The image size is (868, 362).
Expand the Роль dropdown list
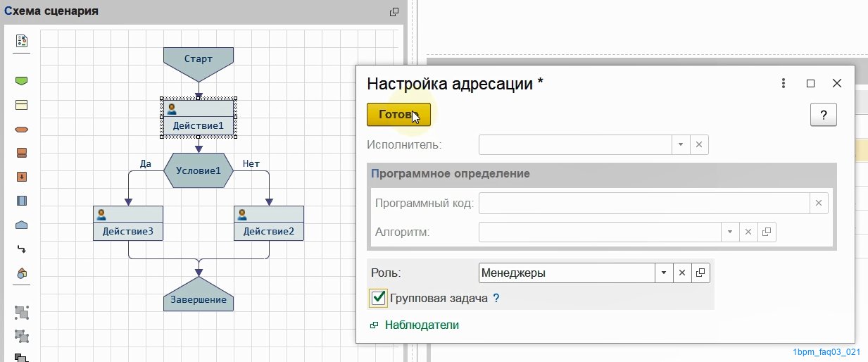[x=663, y=273]
